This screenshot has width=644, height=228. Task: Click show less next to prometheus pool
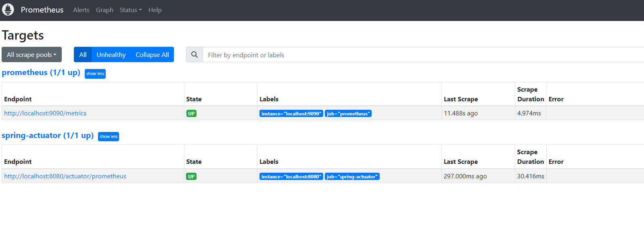[95, 73]
